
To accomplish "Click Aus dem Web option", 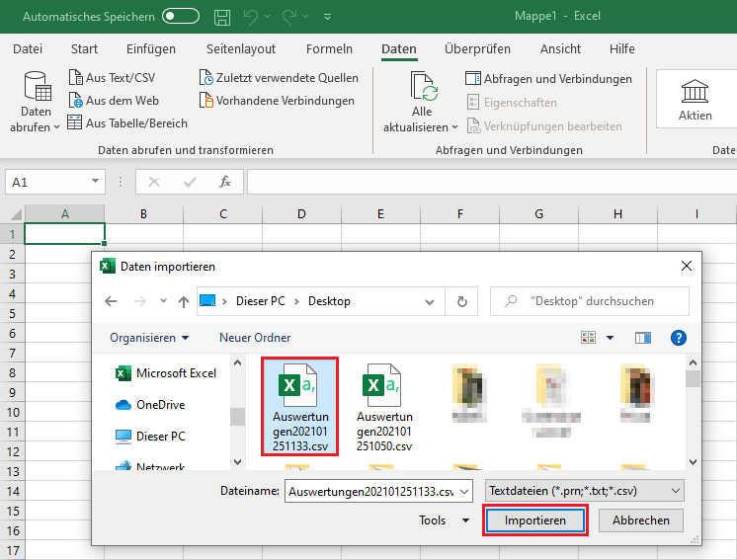I will [x=114, y=100].
